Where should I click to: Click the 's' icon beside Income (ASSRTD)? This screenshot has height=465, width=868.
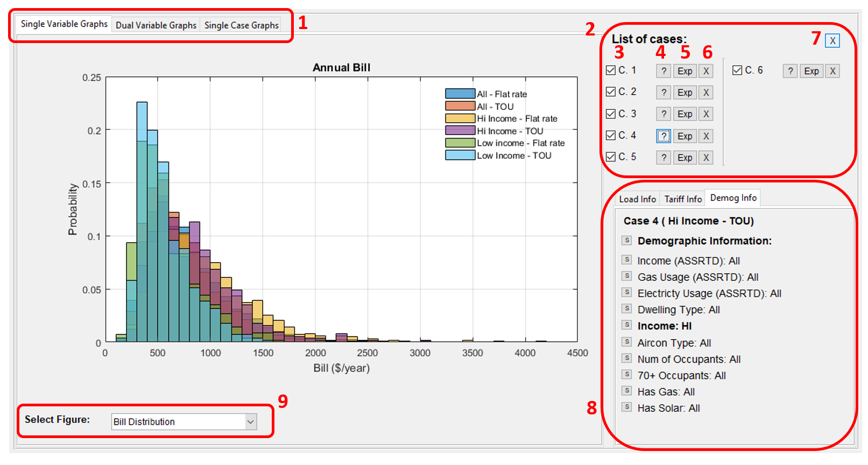click(x=627, y=259)
